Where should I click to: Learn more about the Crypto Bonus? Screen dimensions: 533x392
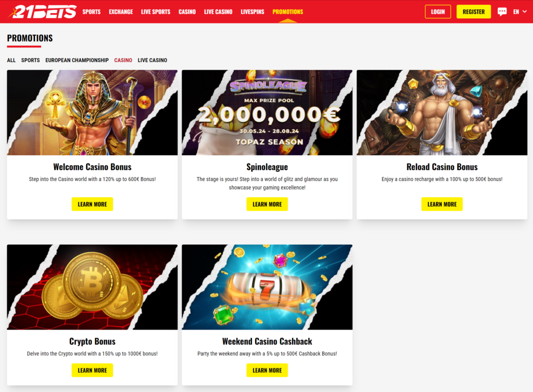(92, 370)
